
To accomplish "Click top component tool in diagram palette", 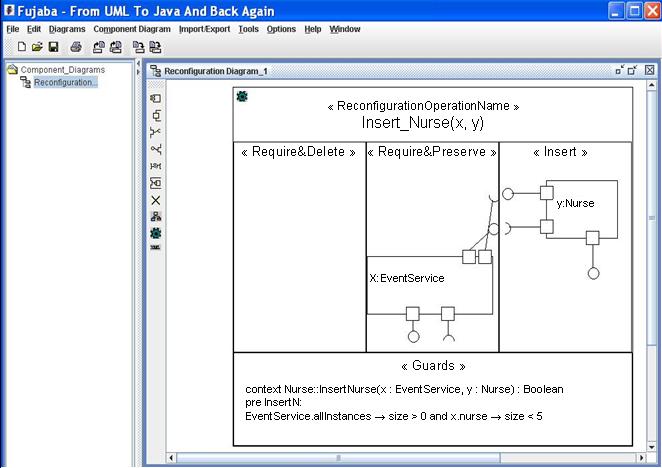I will coord(155,98).
